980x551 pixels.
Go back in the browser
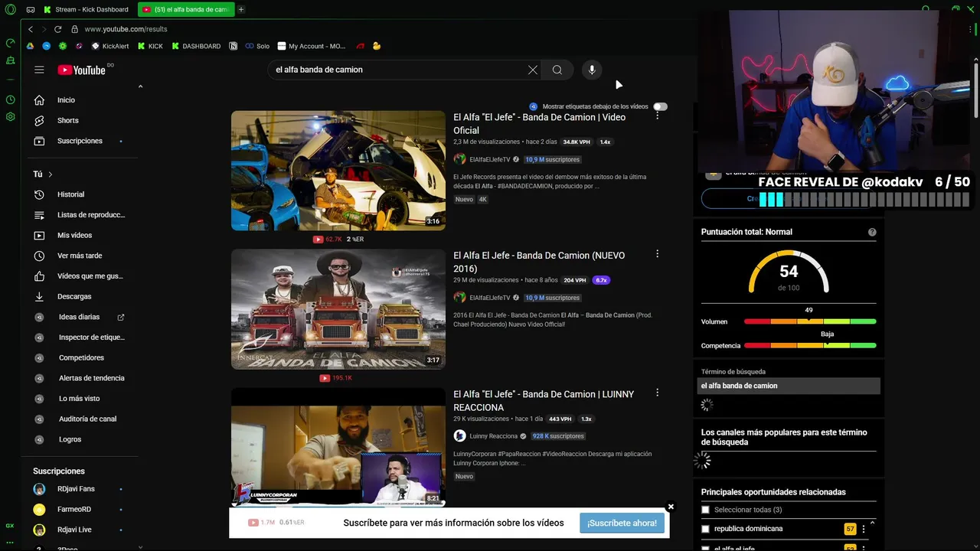[x=31, y=29]
